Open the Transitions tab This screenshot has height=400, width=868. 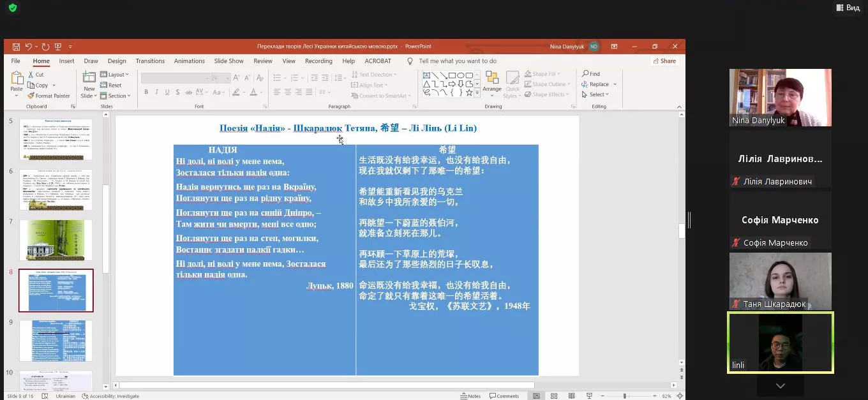(150, 61)
